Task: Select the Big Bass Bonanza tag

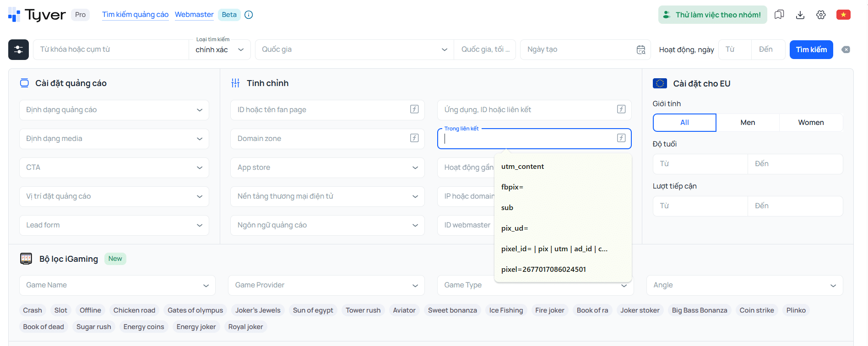Action: pos(700,310)
